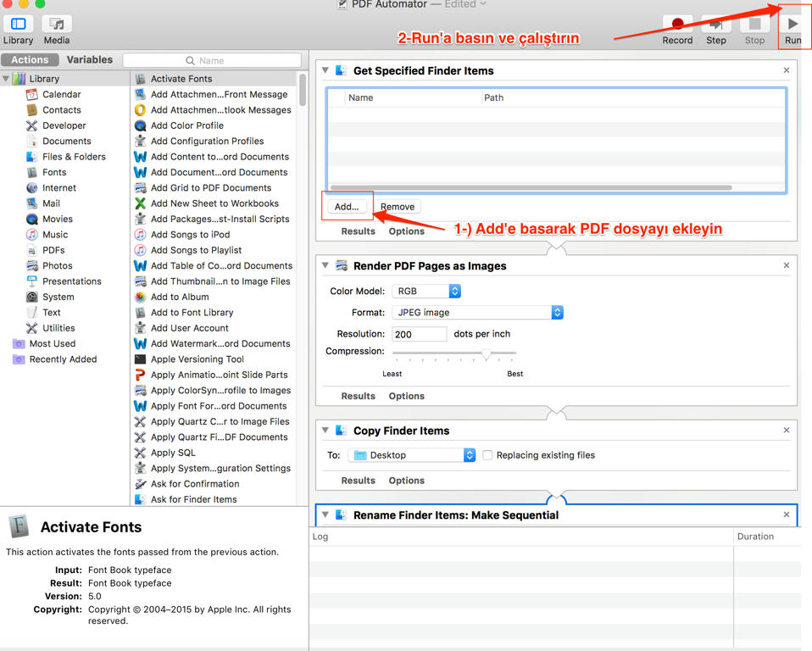Select the Contacts category
The image size is (812, 651).
61,110
